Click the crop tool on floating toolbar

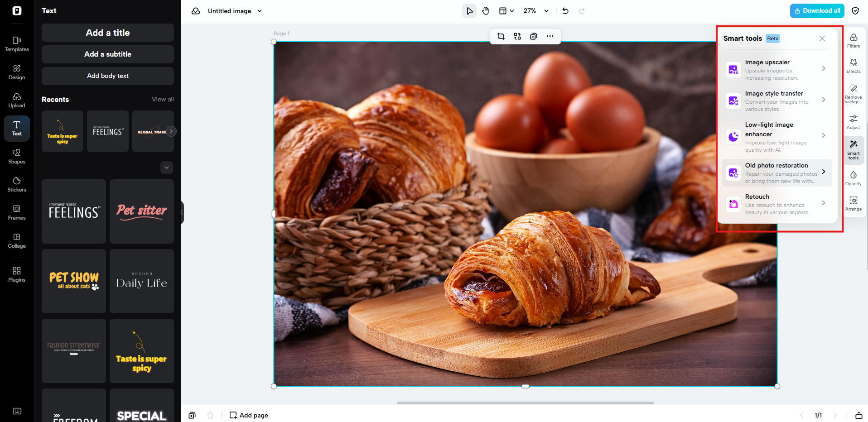point(501,36)
